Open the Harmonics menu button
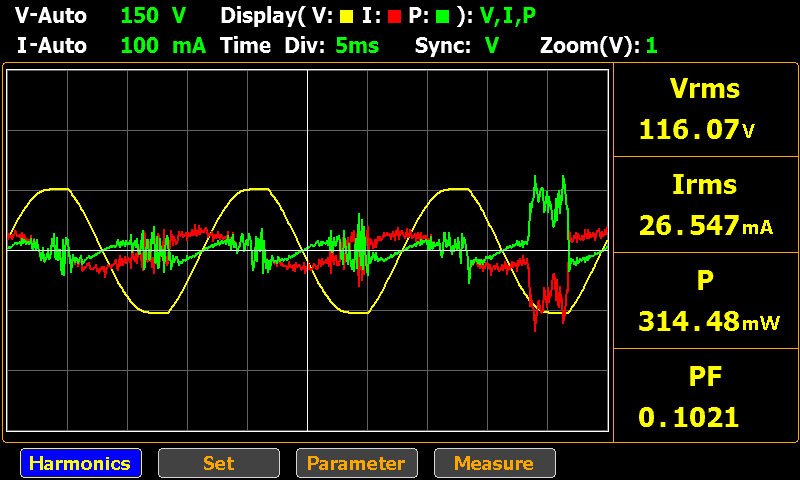This screenshot has height=480, width=800. click(x=81, y=463)
